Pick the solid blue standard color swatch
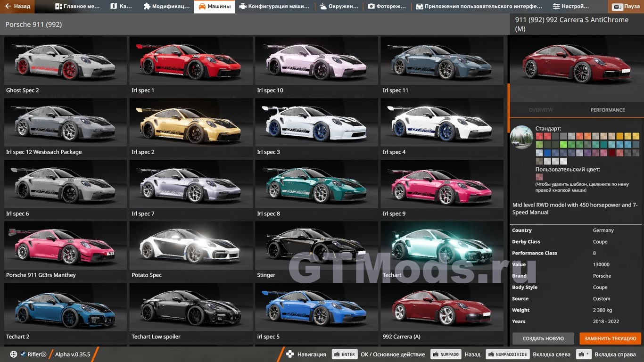Viewport: 644px width, 362px height. point(547,153)
